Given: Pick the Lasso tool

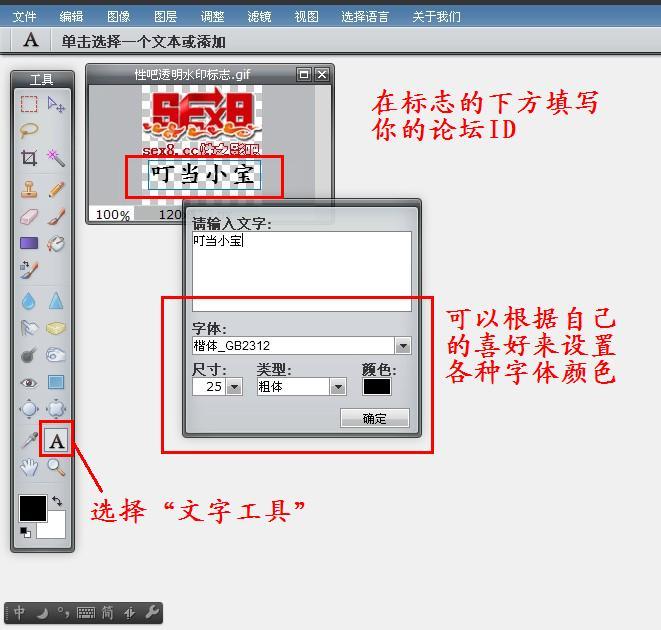Looking at the screenshot, I should pos(29,130).
